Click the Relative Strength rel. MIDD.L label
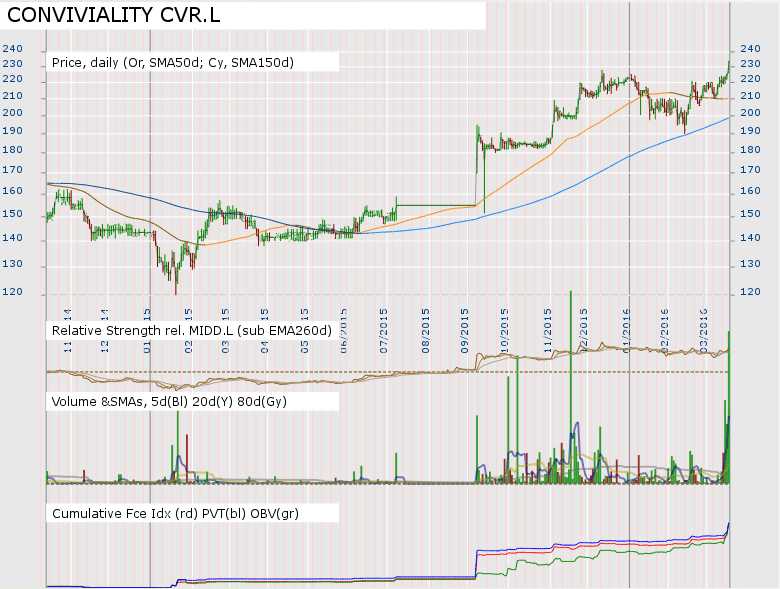 tap(192, 330)
